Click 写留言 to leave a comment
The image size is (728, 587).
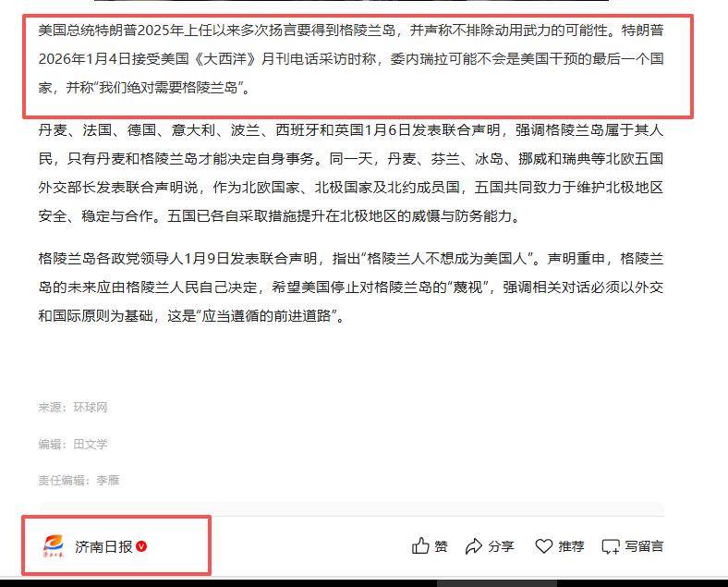tap(644, 546)
